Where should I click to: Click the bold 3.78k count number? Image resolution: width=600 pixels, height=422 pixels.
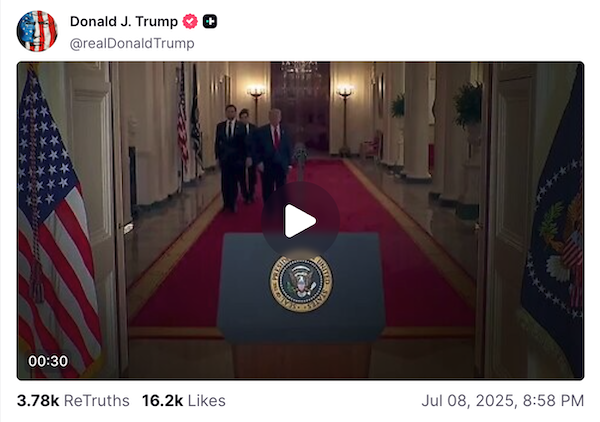(x=38, y=401)
